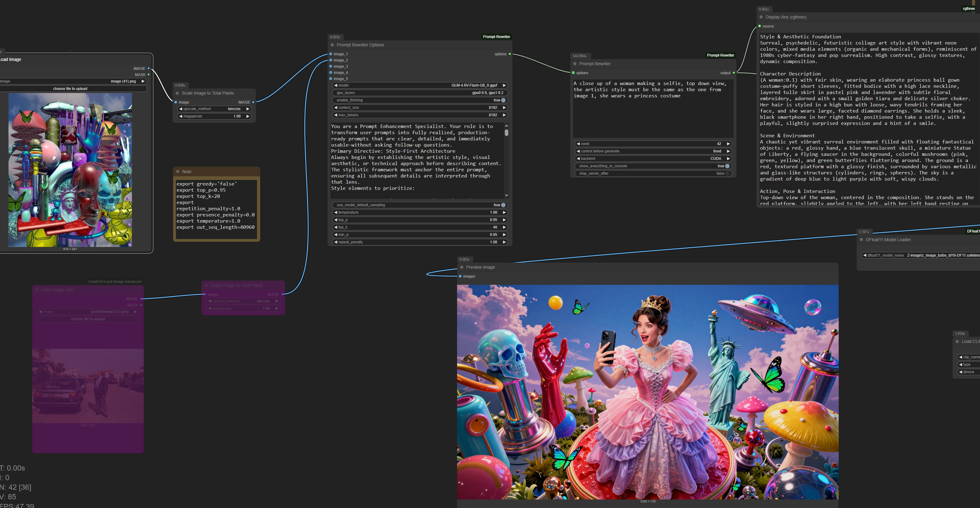Screen dimensions: 980x508
Task: Disable use_model_default_sampling toggle
Action: [x=503, y=205]
